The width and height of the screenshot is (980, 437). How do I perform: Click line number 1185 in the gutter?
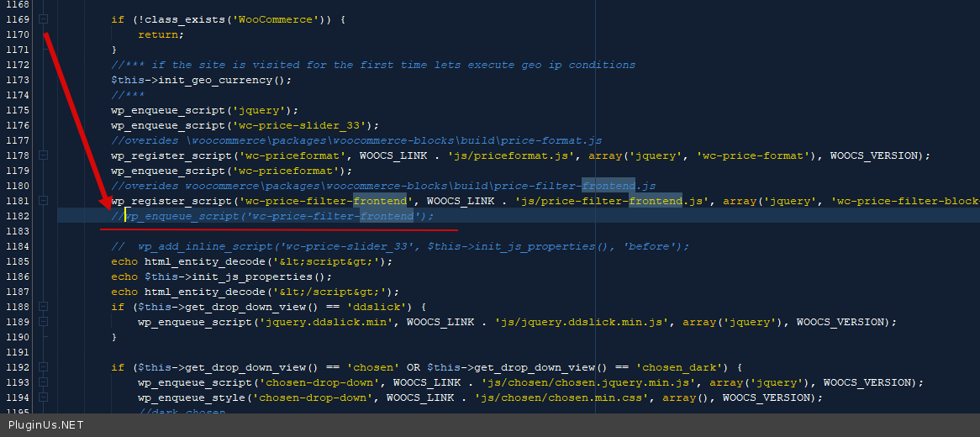(16, 261)
